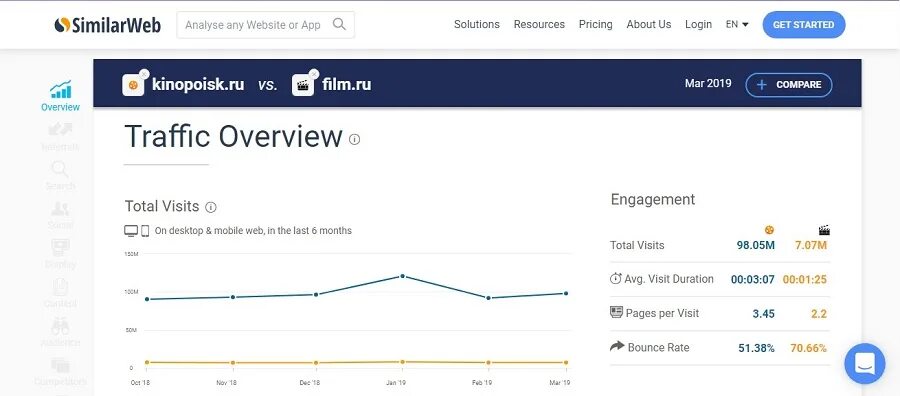Click the Pages per Visit icon
This screenshot has height=396, width=900.
point(616,312)
